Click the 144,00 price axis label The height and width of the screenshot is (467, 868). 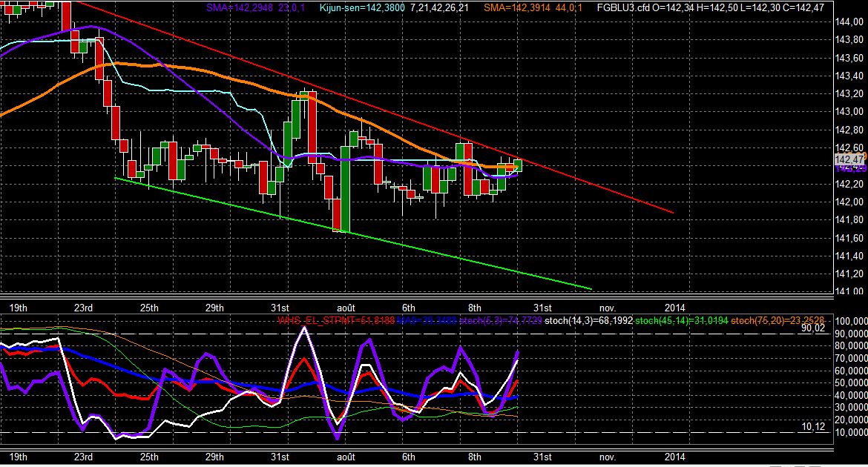849,21
